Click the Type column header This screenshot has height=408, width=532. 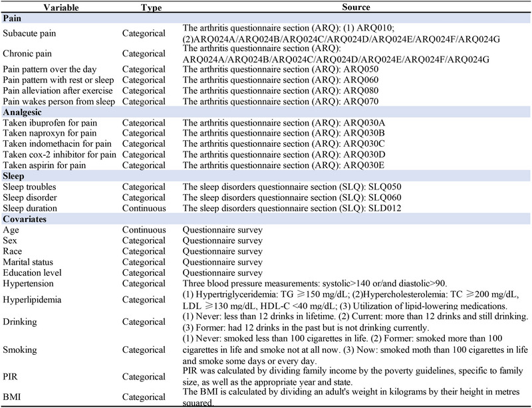[x=151, y=7]
